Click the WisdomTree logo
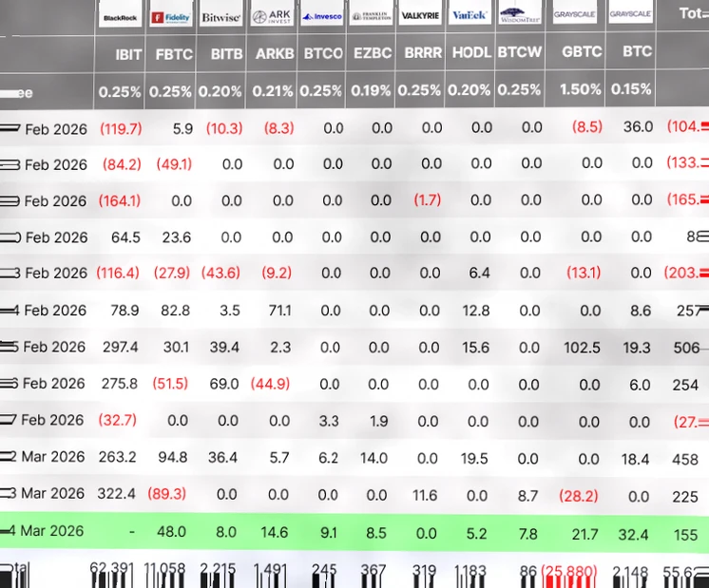Viewport: 709px width, 588px height. pyautogui.click(x=520, y=14)
